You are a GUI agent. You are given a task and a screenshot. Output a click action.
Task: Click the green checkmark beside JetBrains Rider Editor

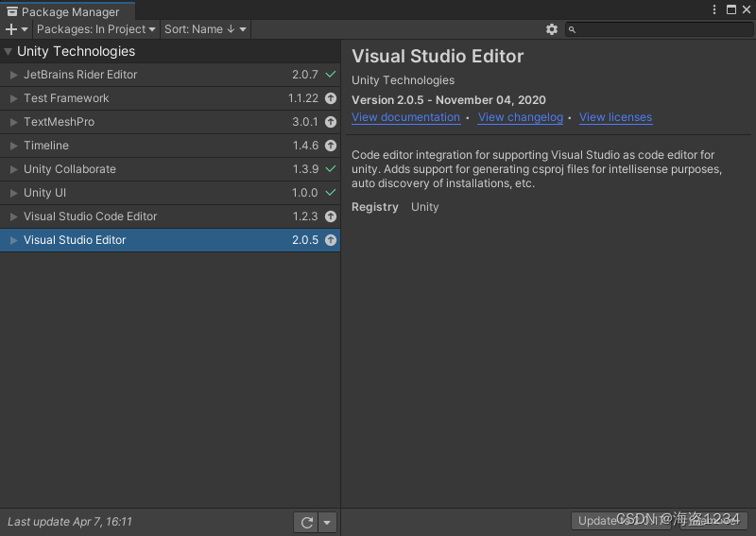click(331, 75)
